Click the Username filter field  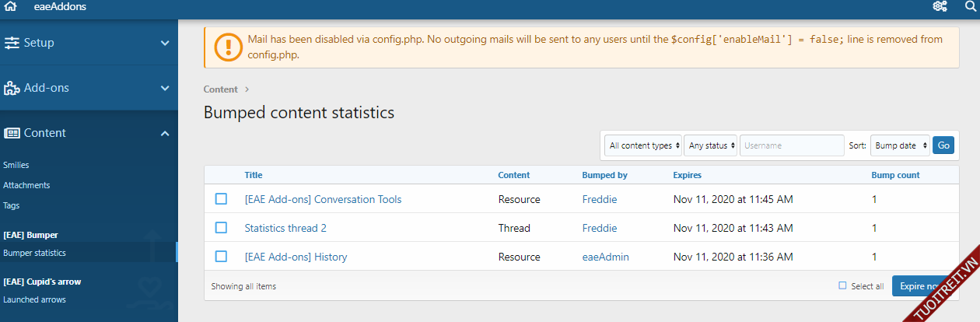[791, 145]
